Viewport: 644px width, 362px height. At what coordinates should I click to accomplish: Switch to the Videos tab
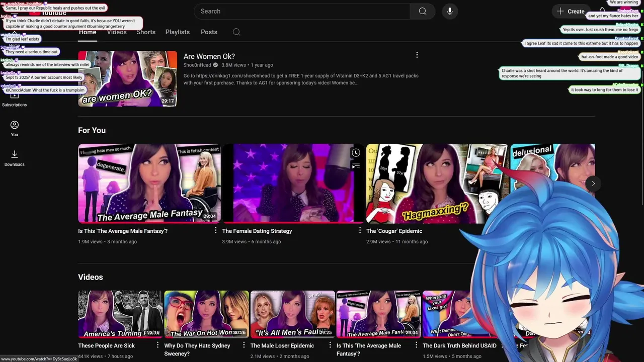click(117, 32)
